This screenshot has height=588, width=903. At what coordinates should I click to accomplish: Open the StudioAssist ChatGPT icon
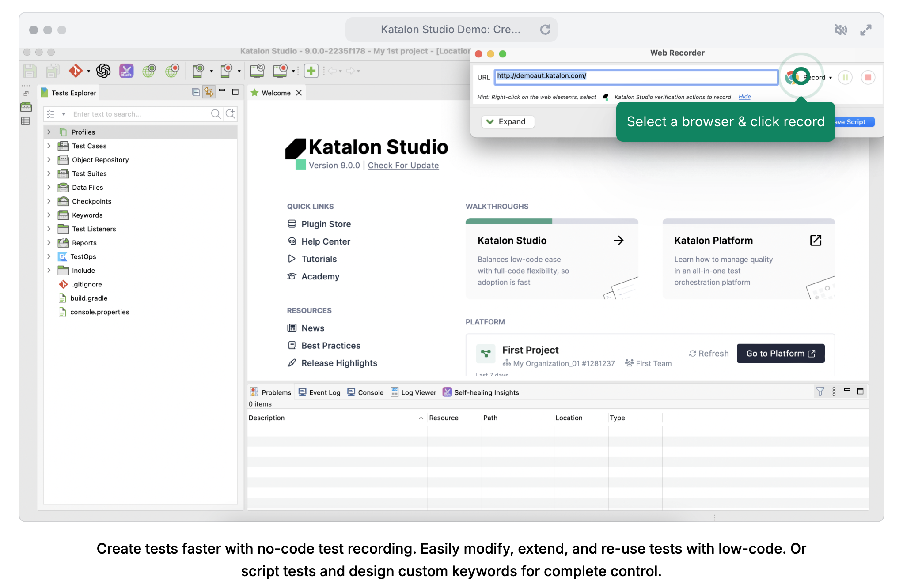coord(103,71)
